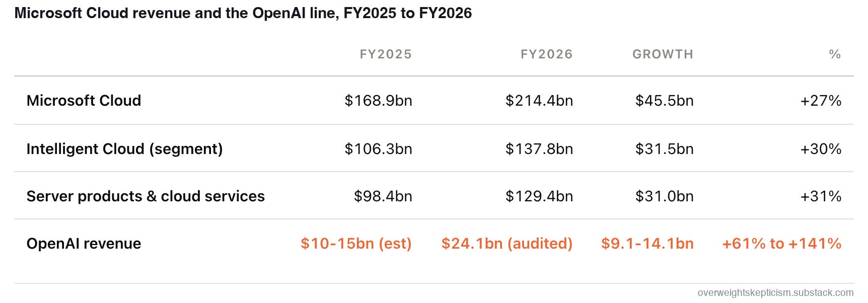Click the percent column header
The image size is (868, 303).
[835, 54]
